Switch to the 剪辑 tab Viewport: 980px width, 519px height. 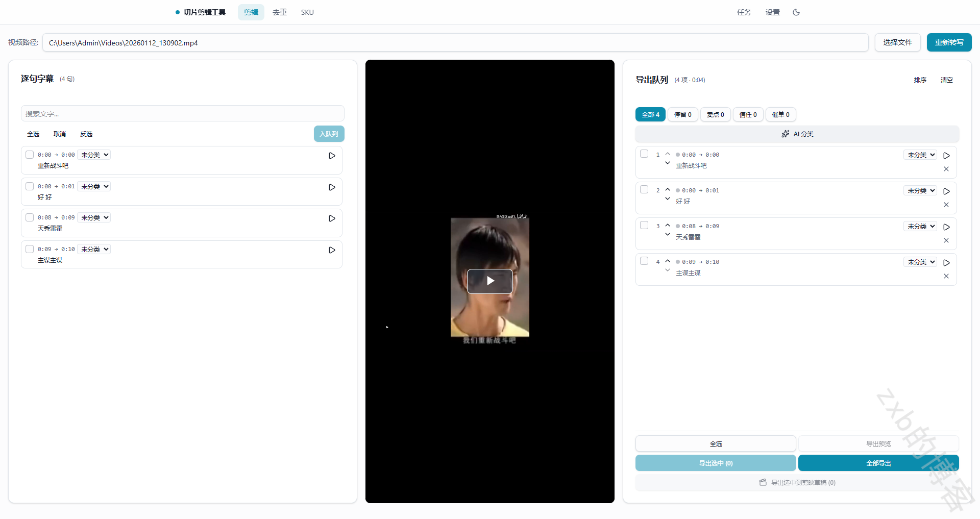coord(251,12)
